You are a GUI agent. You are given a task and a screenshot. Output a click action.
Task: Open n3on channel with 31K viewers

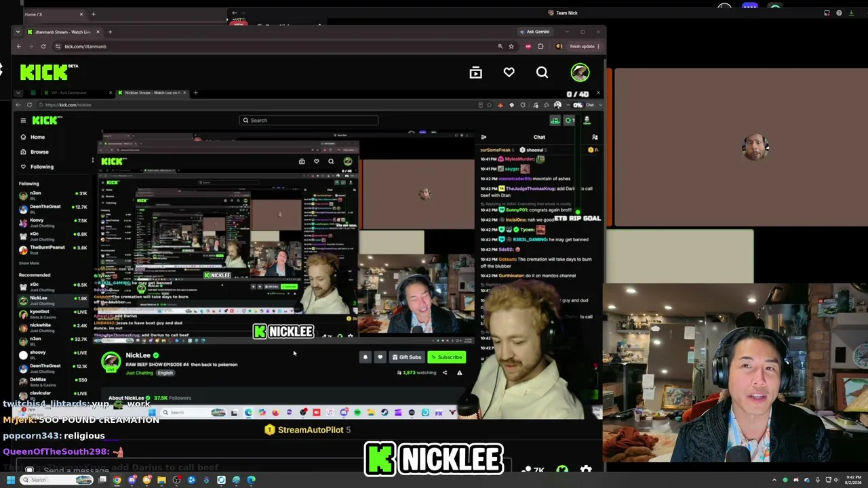click(54, 195)
